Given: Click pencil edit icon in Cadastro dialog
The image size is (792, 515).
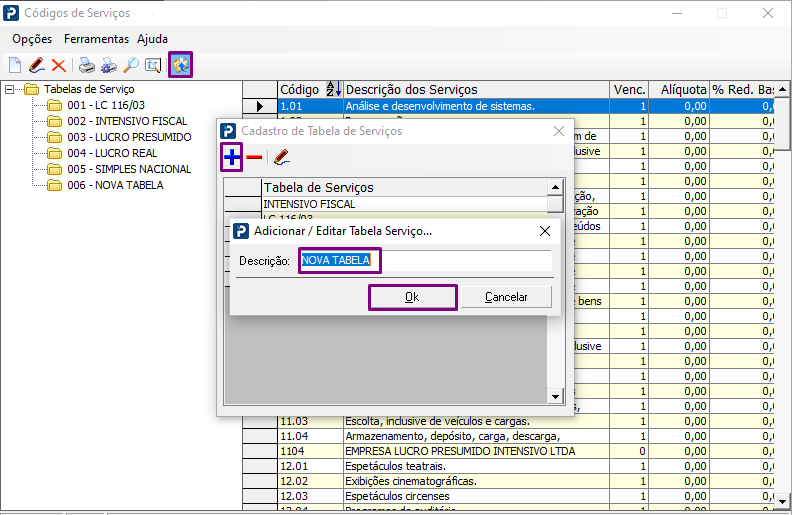Looking at the screenshot, I should coord(281,158).
